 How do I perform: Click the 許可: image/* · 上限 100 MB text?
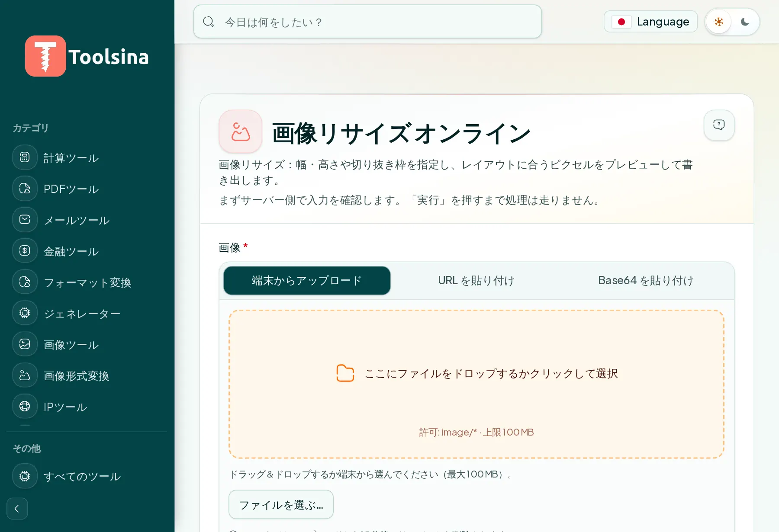(476, 432)
